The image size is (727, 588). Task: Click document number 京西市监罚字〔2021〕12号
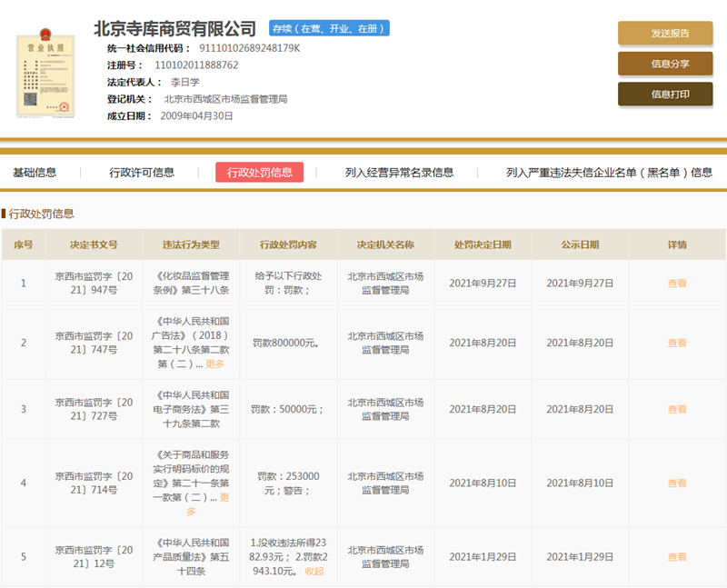94,557
